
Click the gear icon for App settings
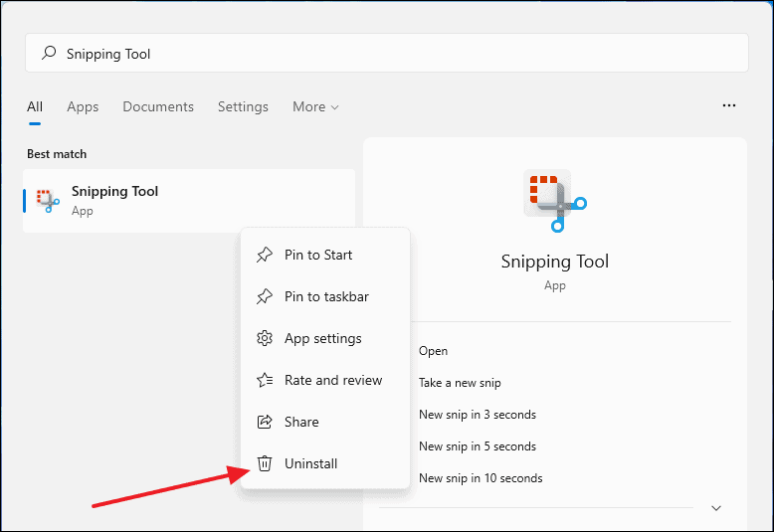[264, 338]
